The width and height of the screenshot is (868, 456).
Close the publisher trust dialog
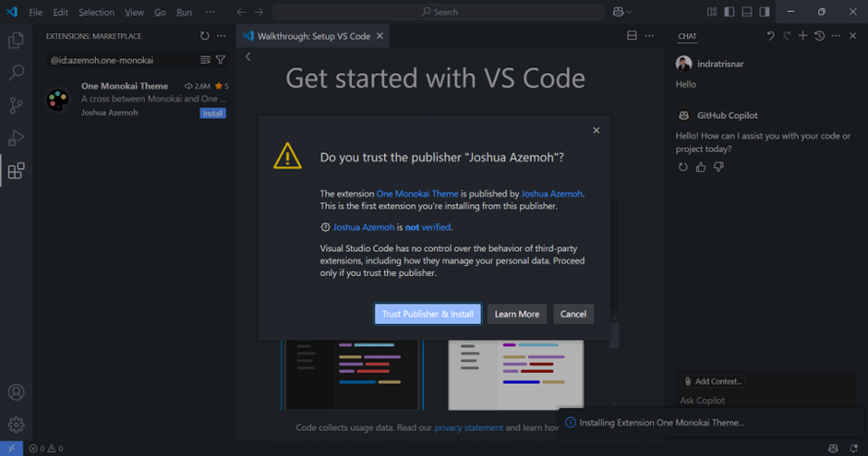pos(597,130)
